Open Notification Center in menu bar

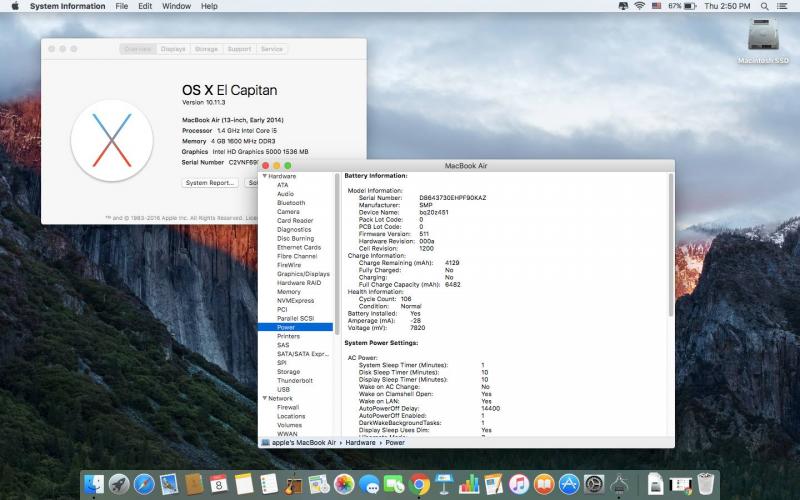pos(782,6)
